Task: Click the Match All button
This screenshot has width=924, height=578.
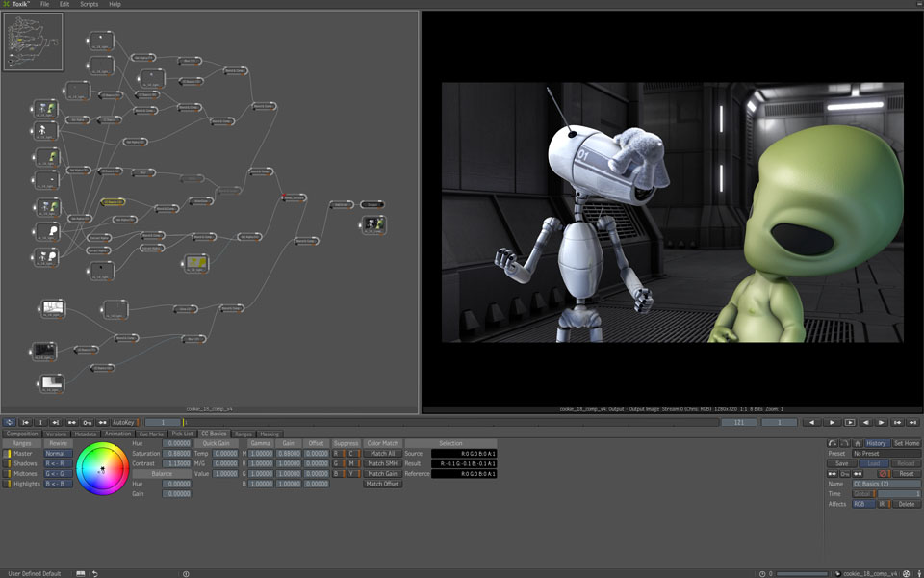Action: tap(382, 454)
